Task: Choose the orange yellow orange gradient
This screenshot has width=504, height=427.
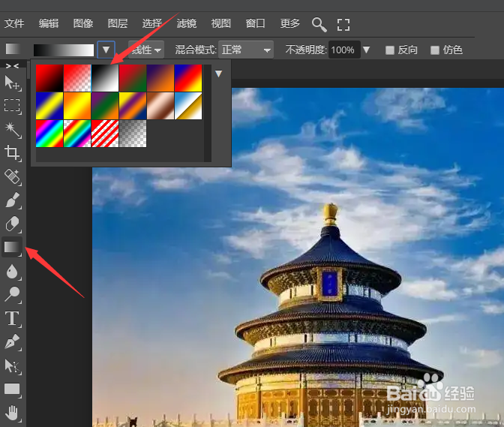Action: pos(77,106)
